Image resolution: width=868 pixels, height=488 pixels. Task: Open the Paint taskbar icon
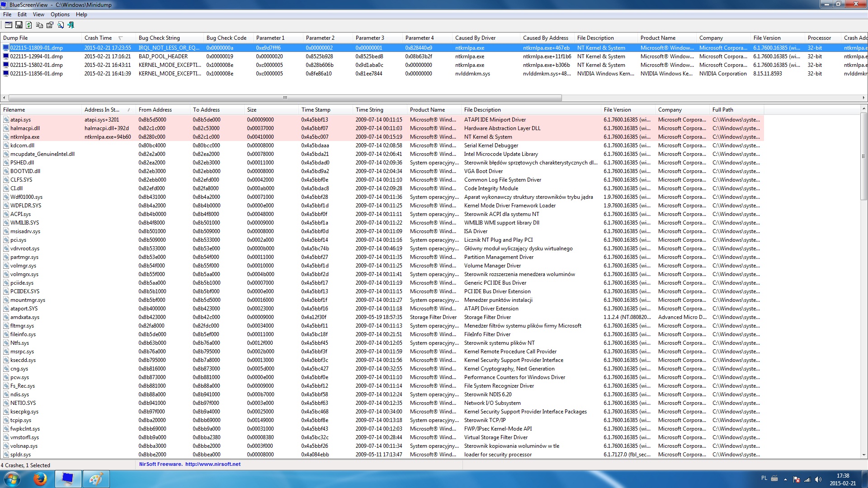[x=96, y=479]
